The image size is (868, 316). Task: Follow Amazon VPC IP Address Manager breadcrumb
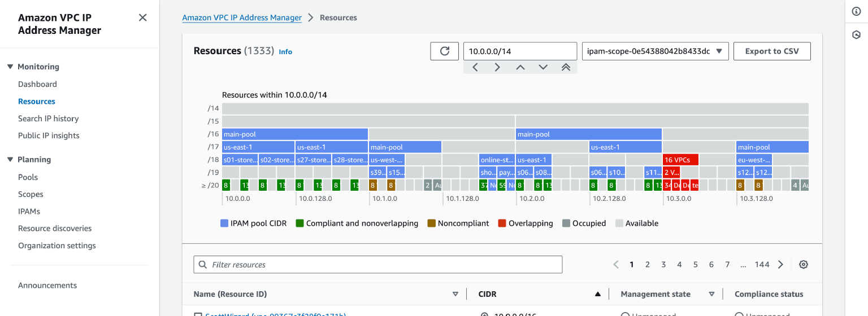[242, 17]
